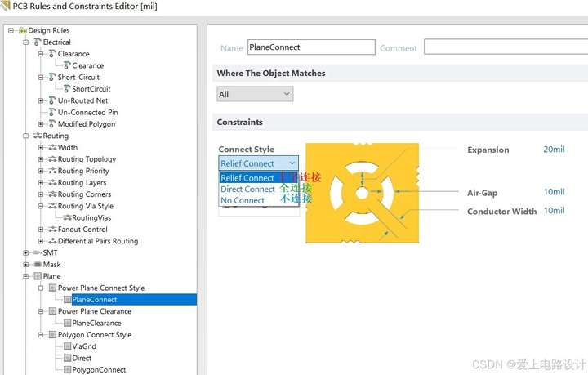Screen dimensions: 588x375
Task: Click the RoutingVias rule icon
Action: [x=67, y=217]
